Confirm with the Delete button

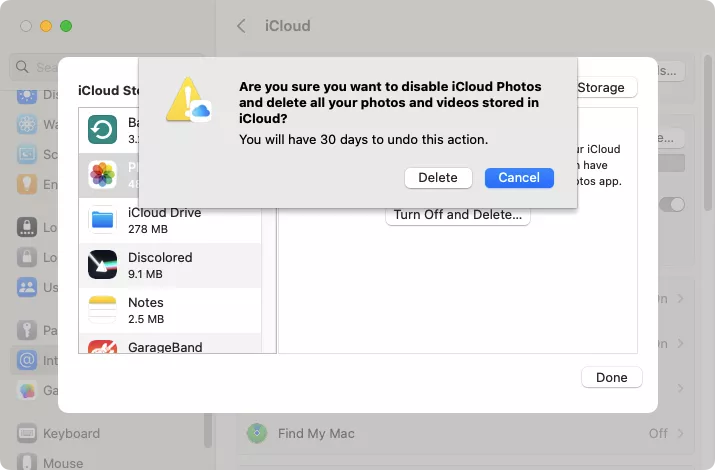point(438,177)
